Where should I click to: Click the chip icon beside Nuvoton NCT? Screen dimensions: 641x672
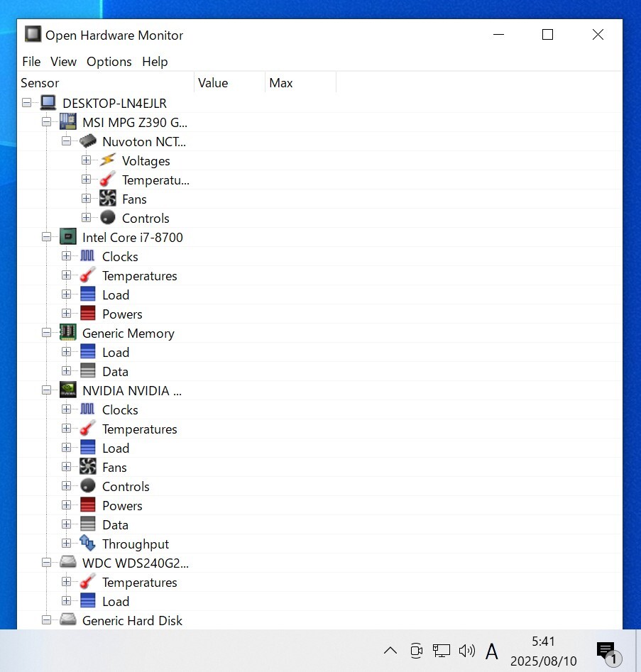(x=88, y=141)
